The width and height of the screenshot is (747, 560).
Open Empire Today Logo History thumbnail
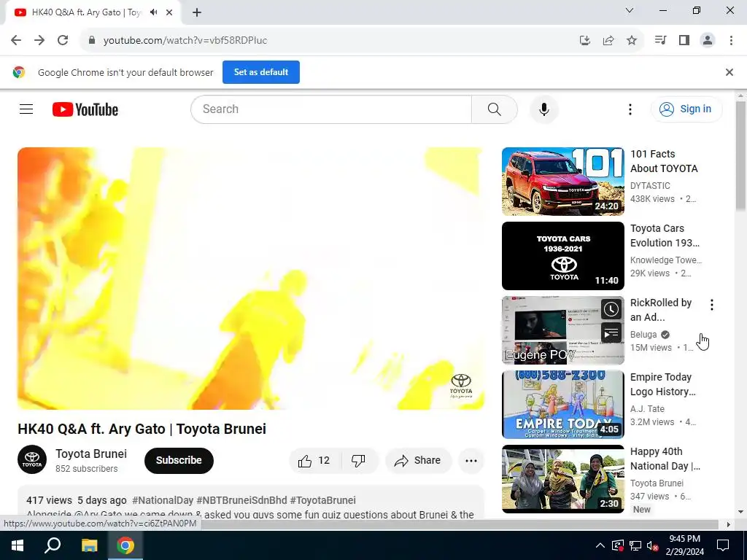pyautogui.click(x=562, y=404)
